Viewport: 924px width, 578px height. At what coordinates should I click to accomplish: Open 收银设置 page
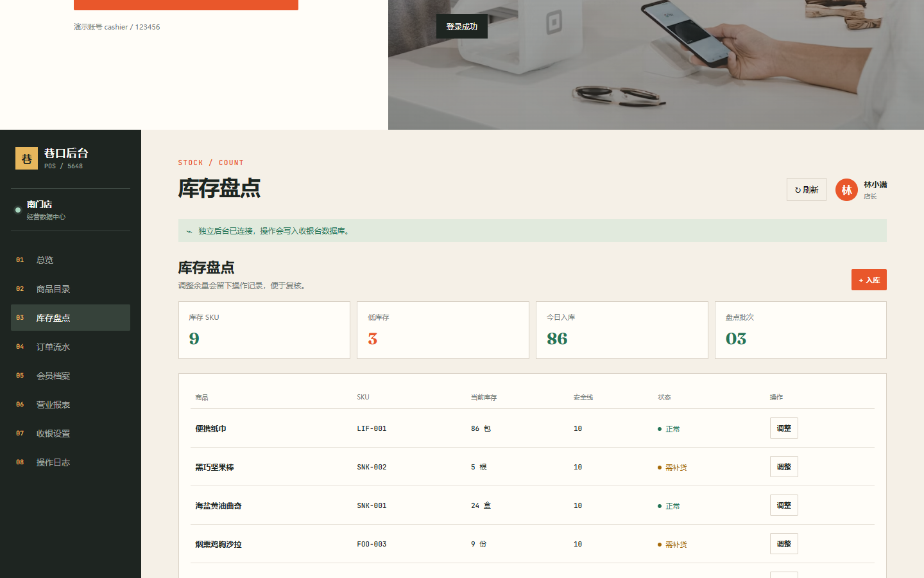(x=71, y=433)
